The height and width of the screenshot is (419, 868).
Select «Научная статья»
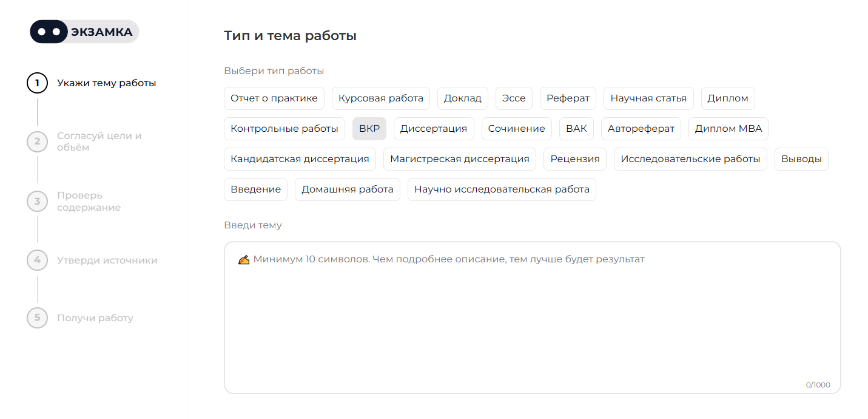coord(648,98)
